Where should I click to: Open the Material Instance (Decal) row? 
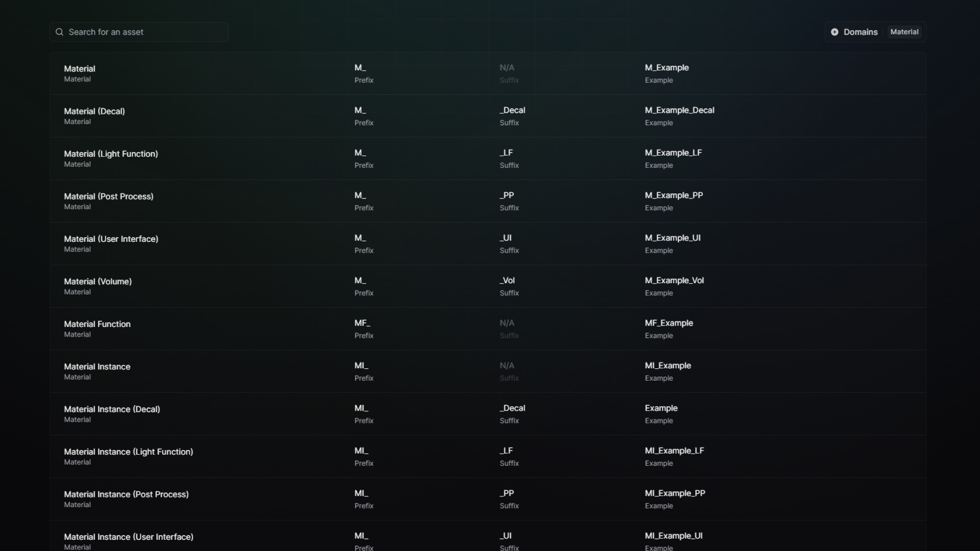[204, 413]
